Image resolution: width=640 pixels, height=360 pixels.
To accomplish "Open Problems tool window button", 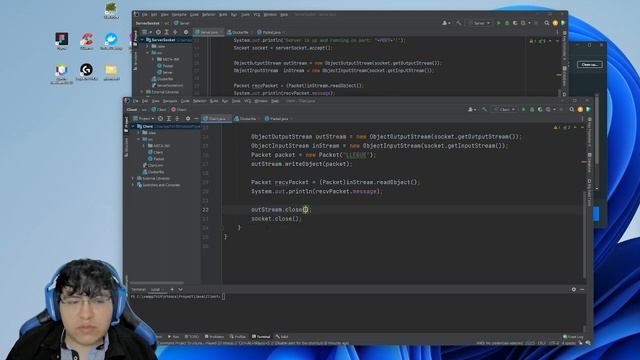I will (x=215, y=337).
